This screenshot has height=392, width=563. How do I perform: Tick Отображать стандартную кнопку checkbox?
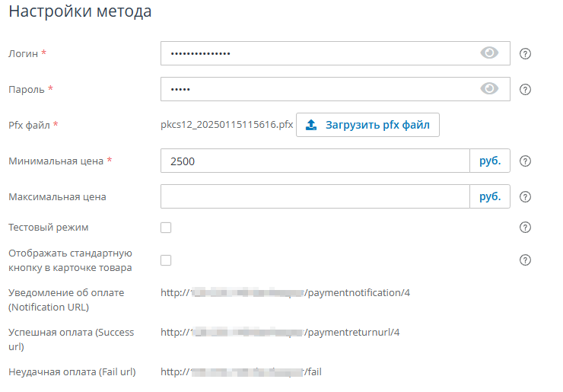pyautogui.click(x=166, y=260)
